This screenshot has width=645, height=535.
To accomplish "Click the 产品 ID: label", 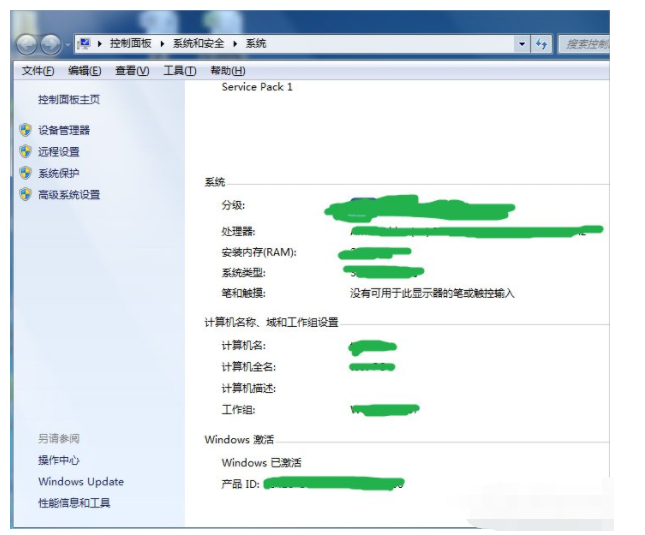I will (x=240, y=484).
